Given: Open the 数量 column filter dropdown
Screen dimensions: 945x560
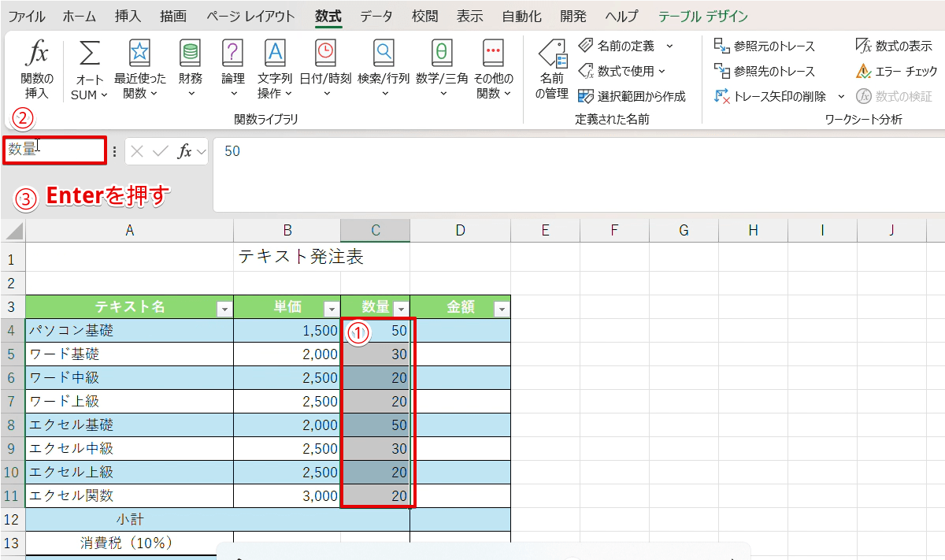Looking at the screenshot, I should pyautogui.click(x=401, y=309).
